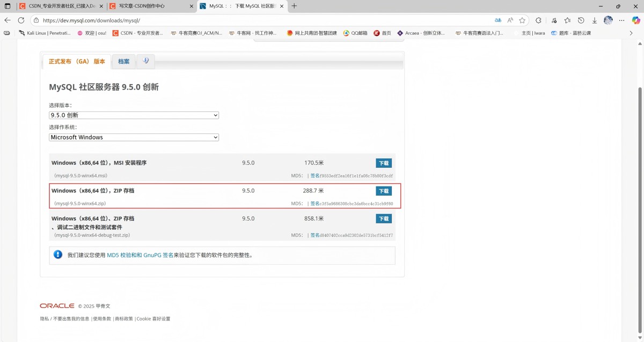Viewport: 644px width, 342px height.
Task: Open the Settings and more ellipsis menu
Action: tap(621, 20)
